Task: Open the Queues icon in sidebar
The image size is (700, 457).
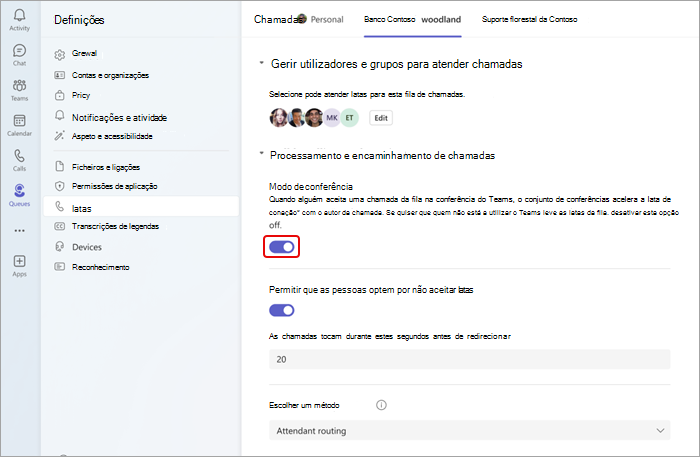Action: pyautogui.click(x=19, y=191)
